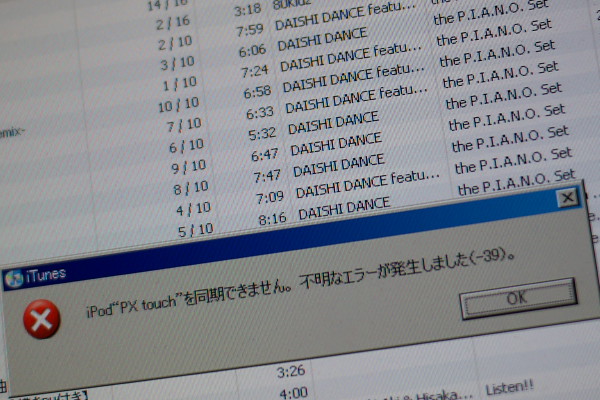Image resolution: width=600 pixels, height=400 pixels.
Task: Select track row numbered 4 / 10
Action: coord(194,209)
